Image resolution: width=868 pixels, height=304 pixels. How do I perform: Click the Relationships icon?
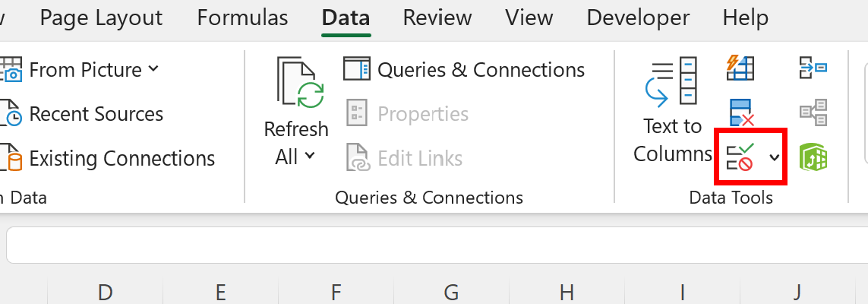point(813,113)
